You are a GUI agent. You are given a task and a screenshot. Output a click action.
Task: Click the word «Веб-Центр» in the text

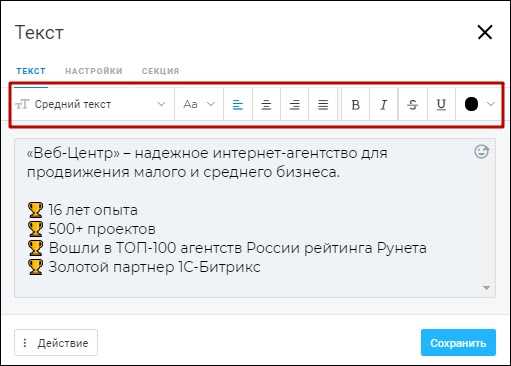pos(73,153)
